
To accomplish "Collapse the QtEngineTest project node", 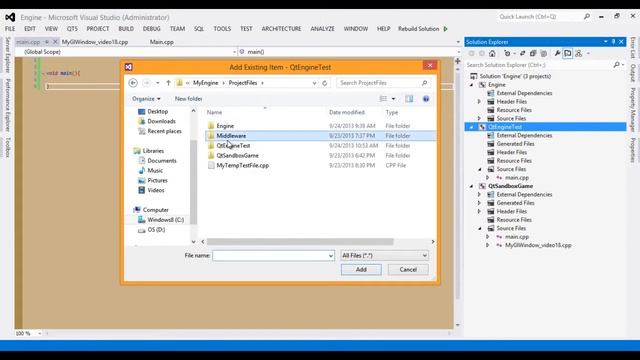I will 472,127.
